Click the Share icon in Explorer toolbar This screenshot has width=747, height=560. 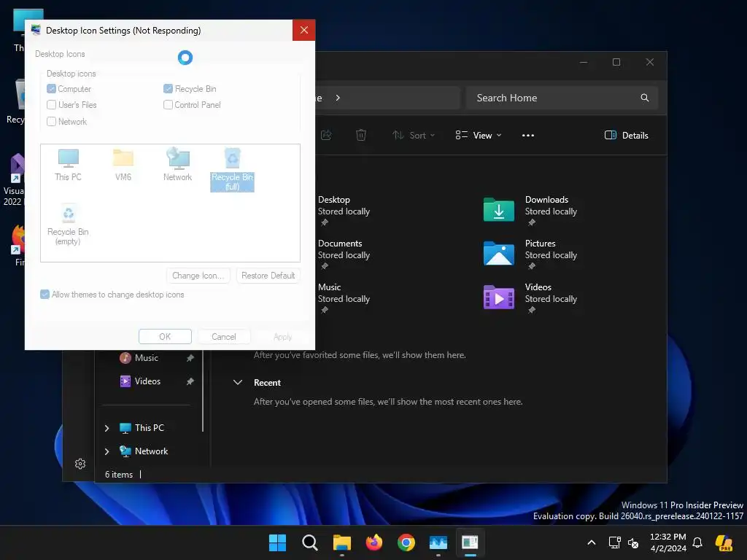(326, 135)
